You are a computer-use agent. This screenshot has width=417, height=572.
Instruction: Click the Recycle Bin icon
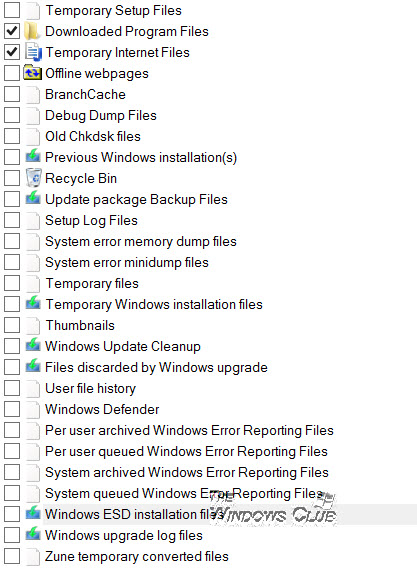click(34, 178)
